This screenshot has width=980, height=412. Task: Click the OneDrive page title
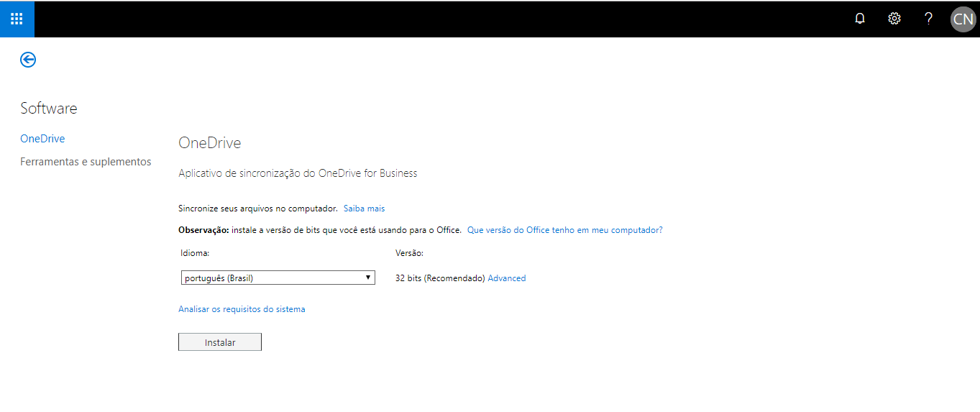coord(210,143)
